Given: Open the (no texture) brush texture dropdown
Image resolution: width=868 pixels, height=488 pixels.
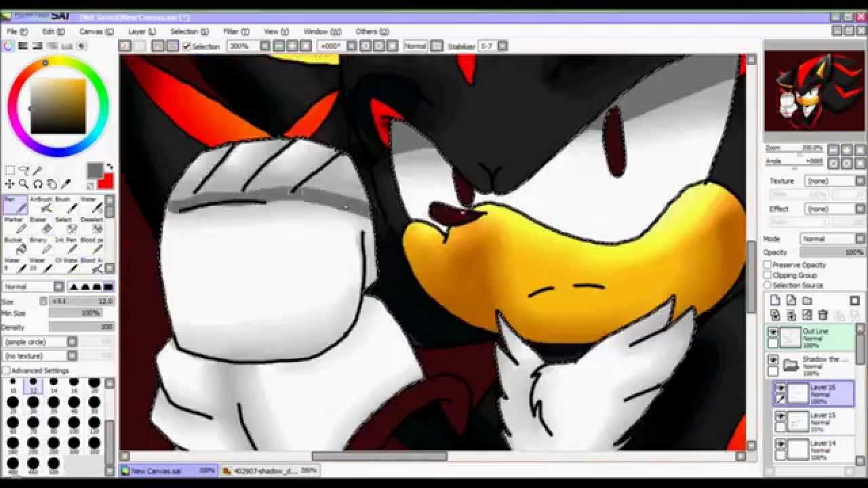Looking at the screenshot, I should point(40,356).
